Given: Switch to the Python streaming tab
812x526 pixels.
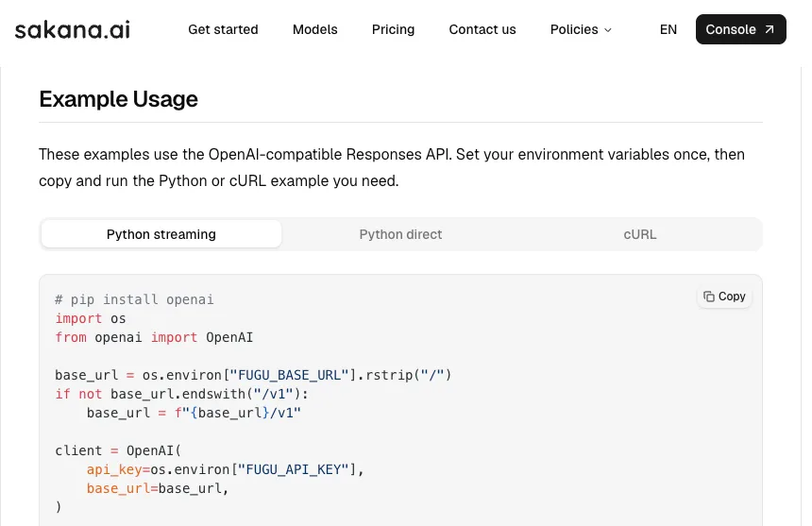Looking at the screenshot, I should click(161, 234).
